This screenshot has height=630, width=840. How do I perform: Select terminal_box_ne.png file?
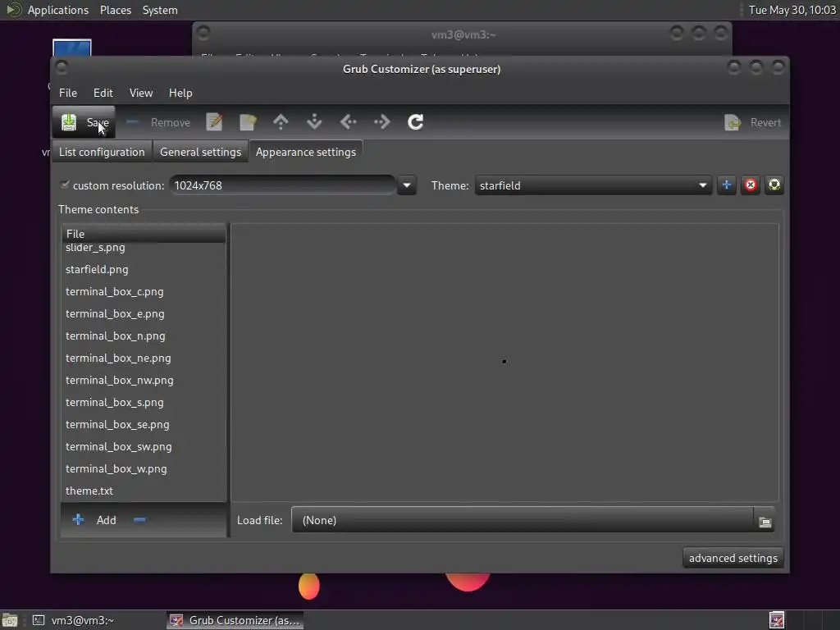point(144,358)
